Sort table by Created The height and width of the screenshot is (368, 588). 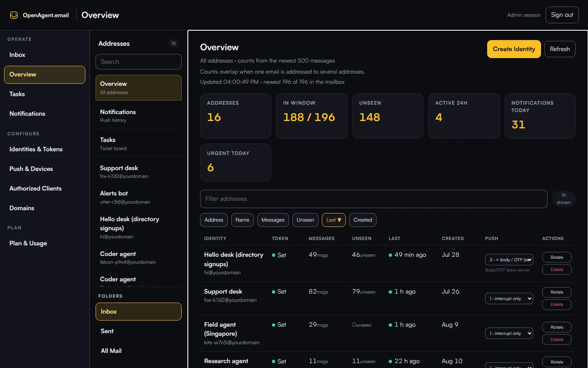point(363,220)
